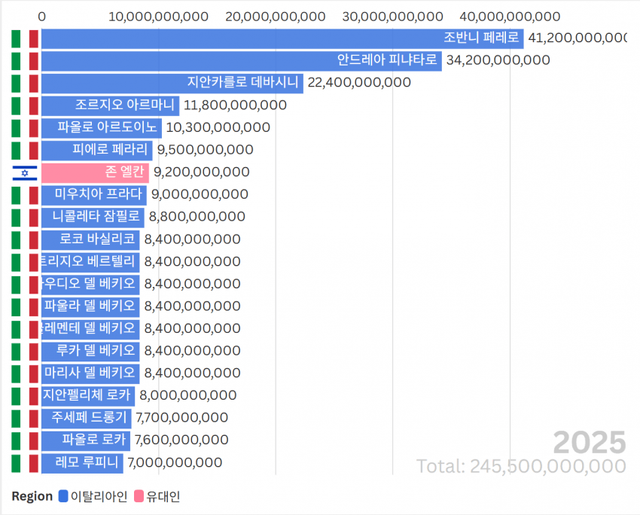Click the Italian flag beside 피에로 페라리
The height and width of the screenshot is (515, 640).
(25, 150)
